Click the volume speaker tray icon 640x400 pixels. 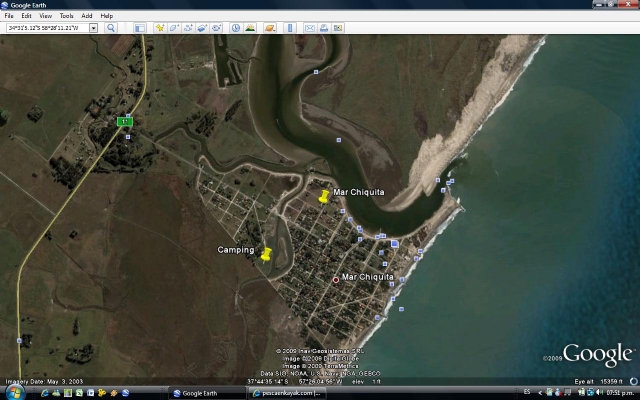[599, 393]
